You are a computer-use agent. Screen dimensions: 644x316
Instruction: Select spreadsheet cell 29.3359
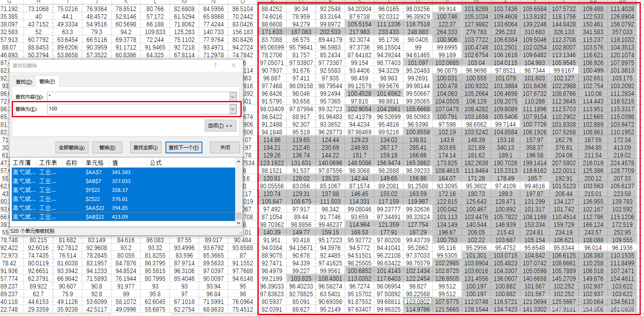pos(38,310)
